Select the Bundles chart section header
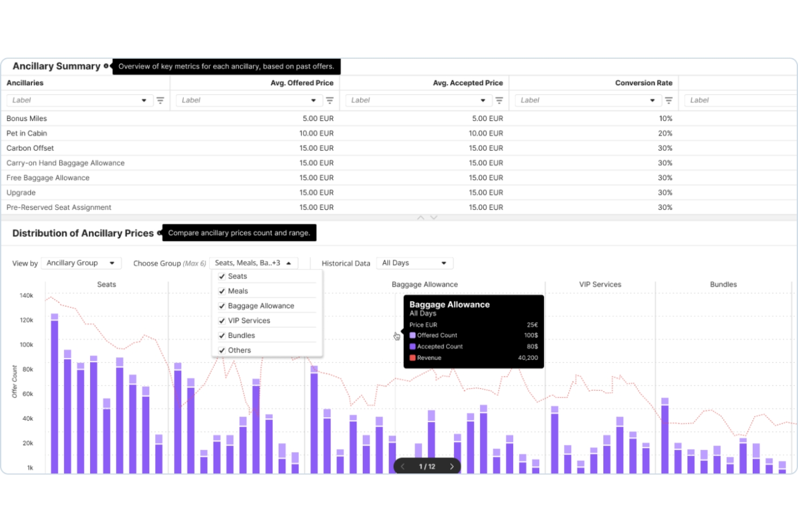 [x=723, y=285]
